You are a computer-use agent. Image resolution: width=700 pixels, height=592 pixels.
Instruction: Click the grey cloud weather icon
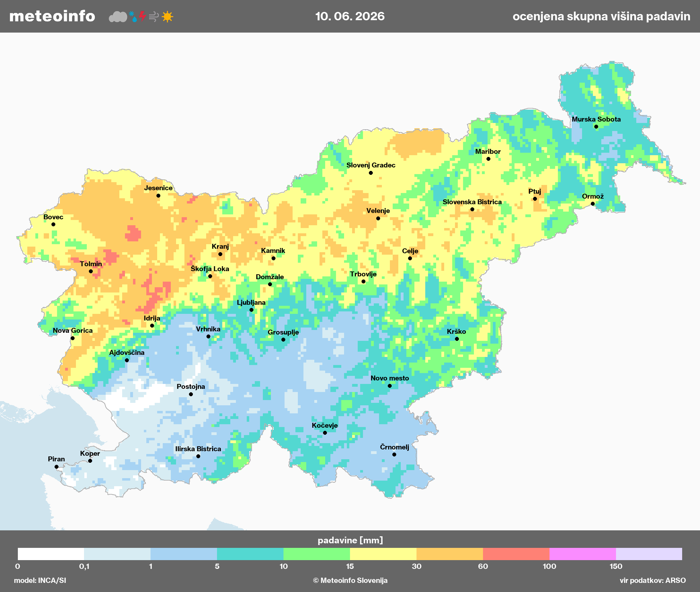click(118, 16)
